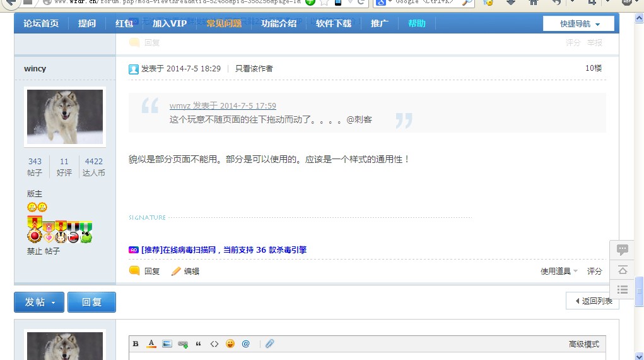
Task: Click 返回列表 to return to list
Action: [593, 301]
